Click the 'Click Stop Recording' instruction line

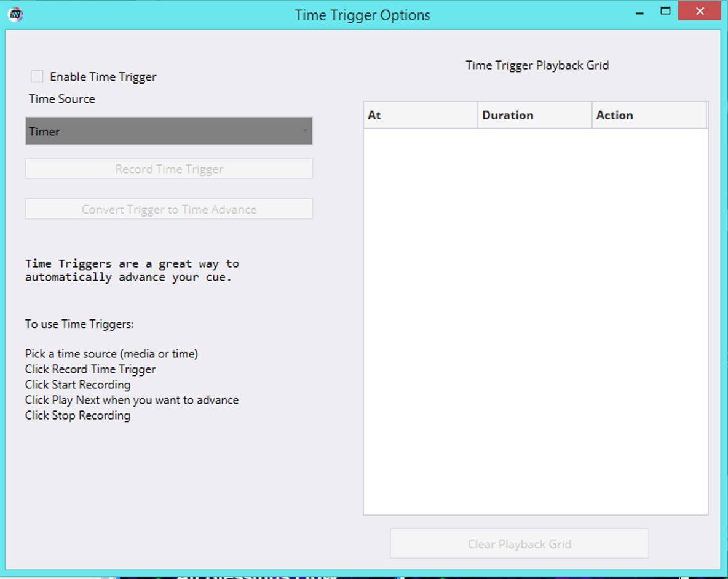point(77,415)
